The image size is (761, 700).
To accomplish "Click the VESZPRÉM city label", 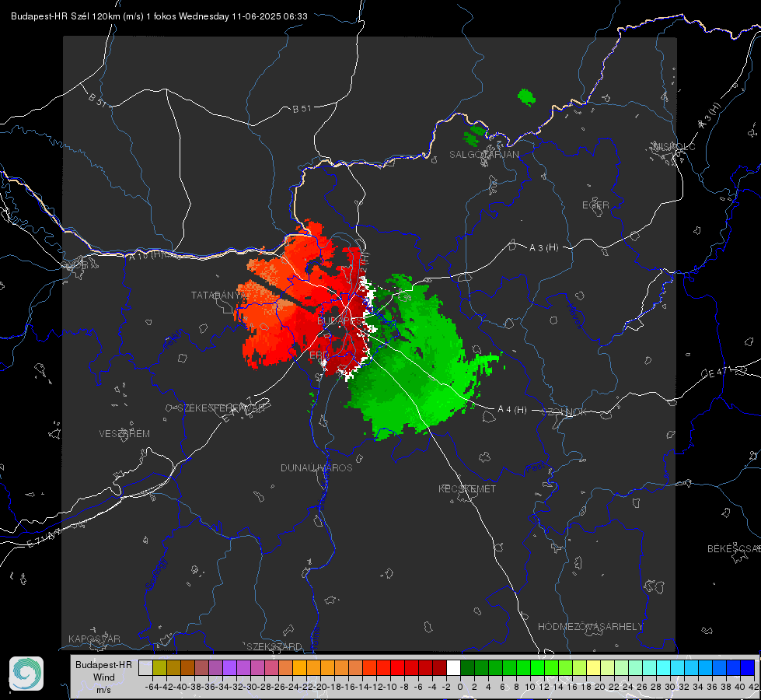I will pyautogui.click(x=124, y=434).
